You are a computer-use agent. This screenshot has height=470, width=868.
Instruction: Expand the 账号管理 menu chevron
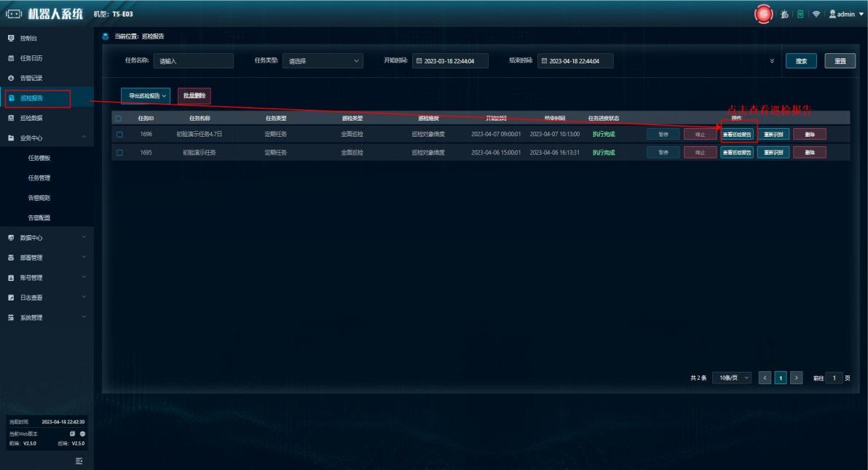coord(84,277)
